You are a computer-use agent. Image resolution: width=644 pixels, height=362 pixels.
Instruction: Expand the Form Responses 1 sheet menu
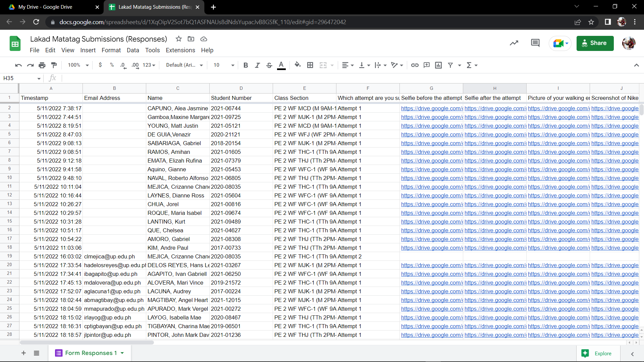[122, 353]
